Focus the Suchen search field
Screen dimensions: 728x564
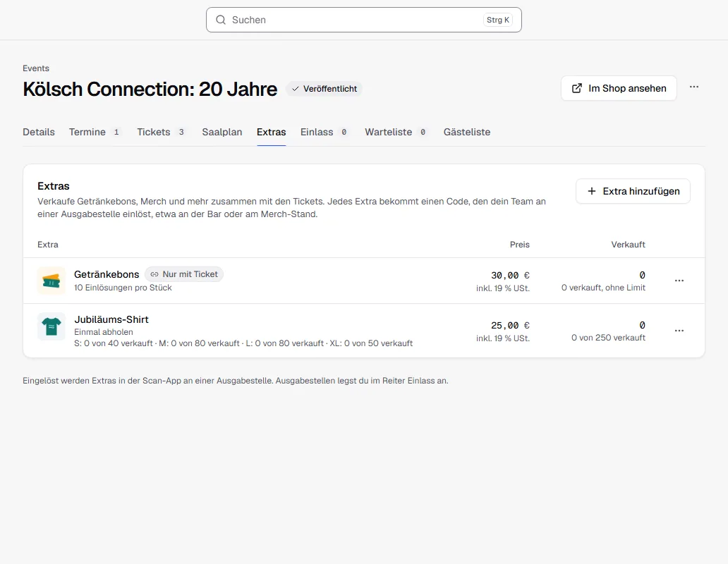coord(363,20)
